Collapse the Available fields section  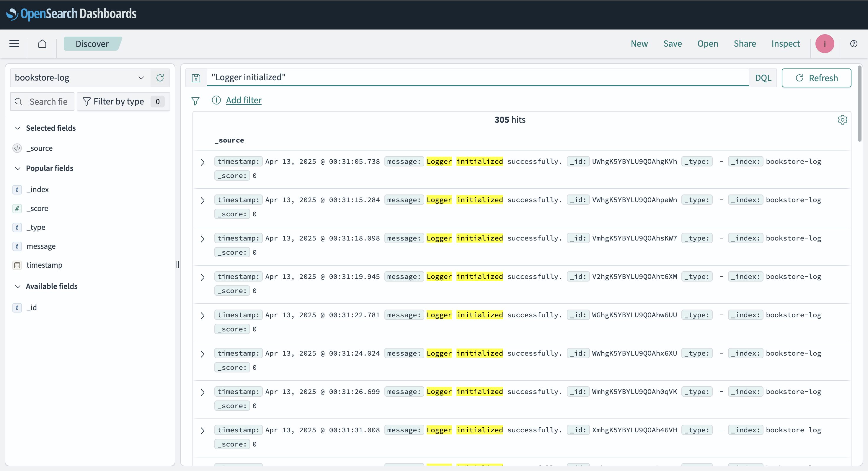18,286
